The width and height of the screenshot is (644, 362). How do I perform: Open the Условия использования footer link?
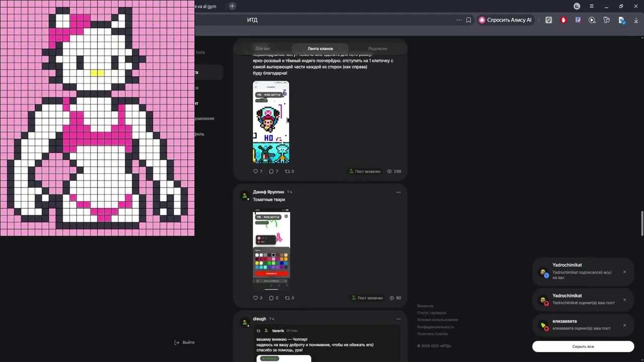[438, 320]
